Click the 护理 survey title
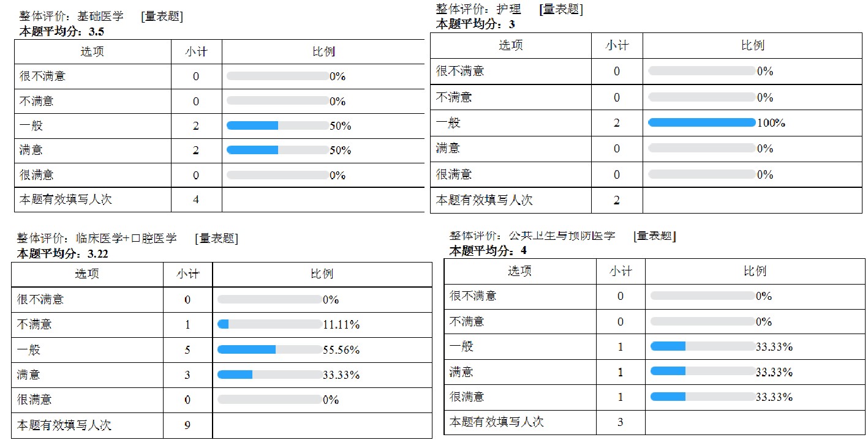The height and width of the screenshot is (440, 868). (478, 9)
